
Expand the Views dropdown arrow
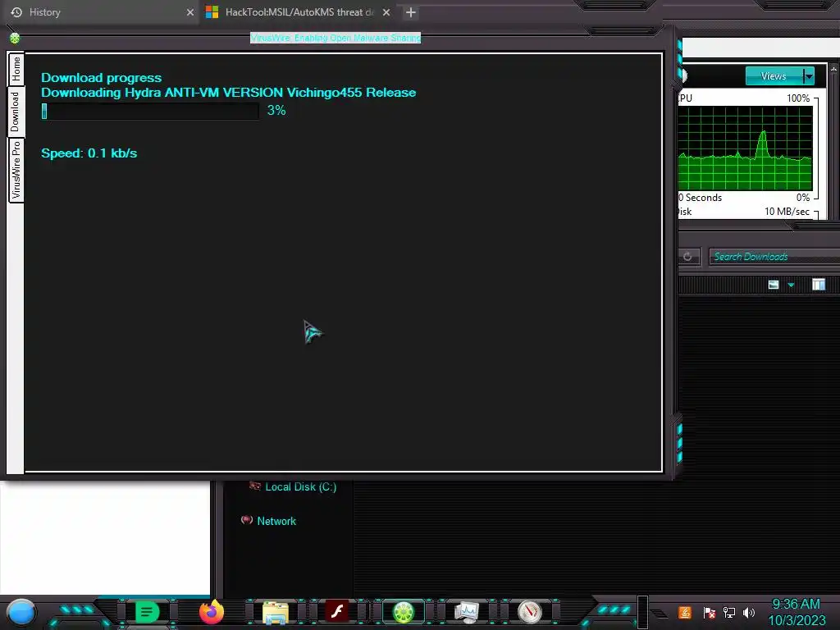(x=809, y=76)
